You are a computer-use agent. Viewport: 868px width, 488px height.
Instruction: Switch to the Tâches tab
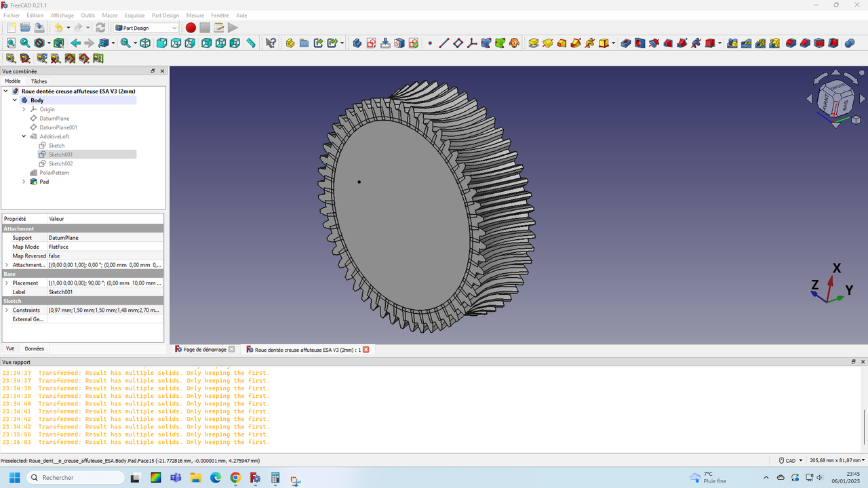coord(39,81)
